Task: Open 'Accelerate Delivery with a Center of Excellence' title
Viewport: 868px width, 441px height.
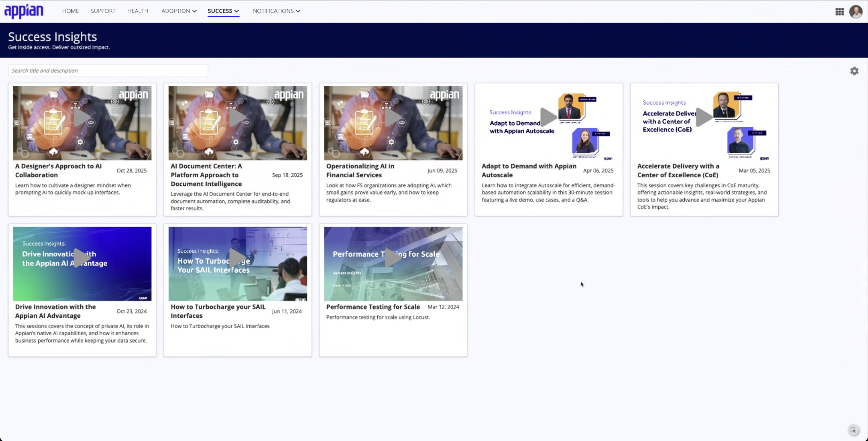Action: [x=678, y=170]
